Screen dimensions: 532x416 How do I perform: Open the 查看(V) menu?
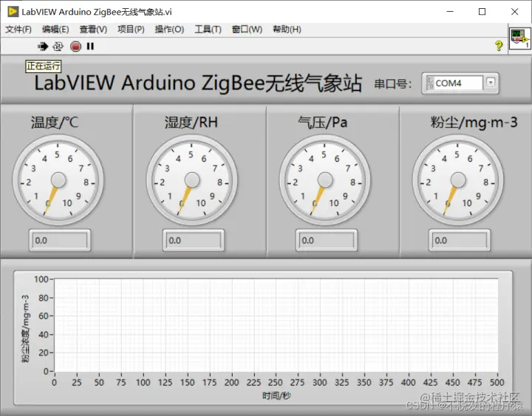[x=93, y=30]
